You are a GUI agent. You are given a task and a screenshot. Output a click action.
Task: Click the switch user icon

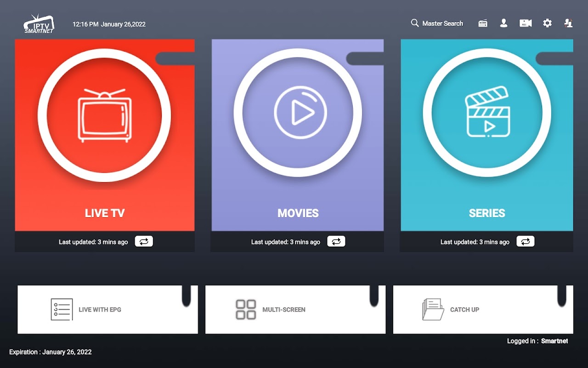coord(569,23)
